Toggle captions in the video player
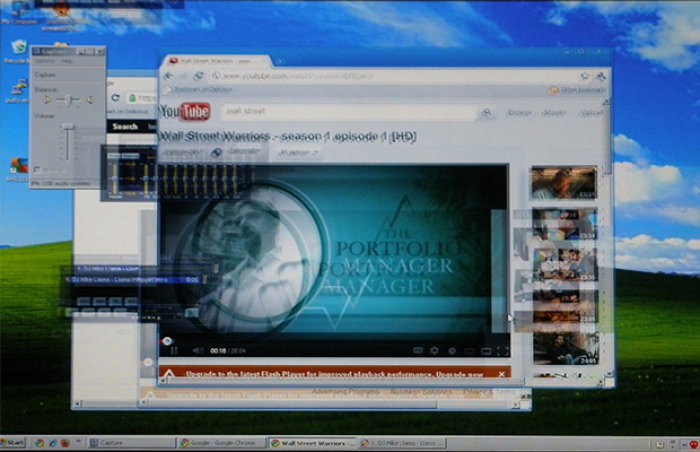Viewport: 700px width, 452px height. (418, 351)
